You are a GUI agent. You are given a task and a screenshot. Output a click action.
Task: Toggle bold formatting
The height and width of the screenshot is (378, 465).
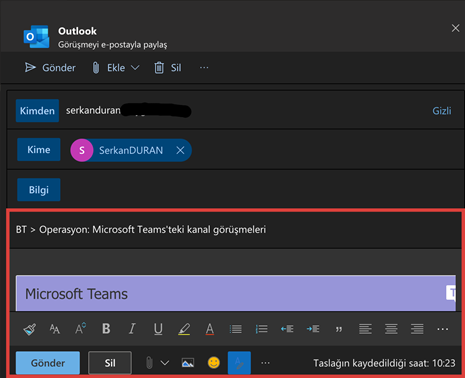106,329
